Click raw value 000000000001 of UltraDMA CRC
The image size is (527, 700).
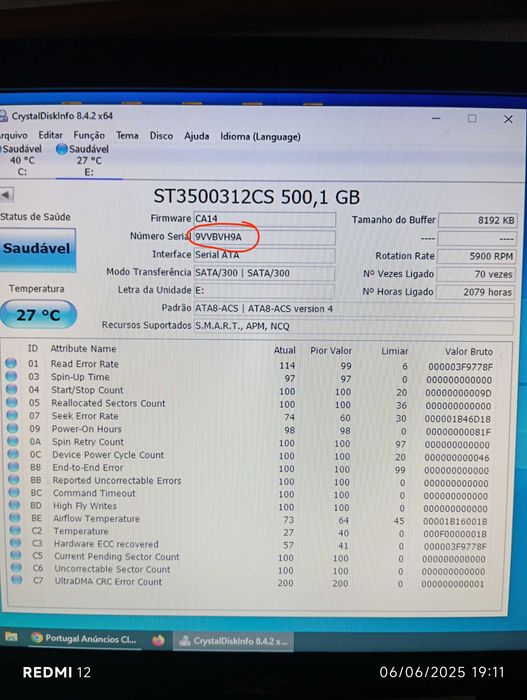pos(452,583)
